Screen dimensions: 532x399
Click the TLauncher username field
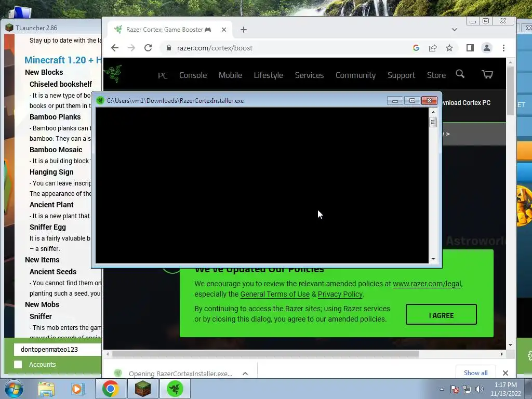click(x=58, y=349)
